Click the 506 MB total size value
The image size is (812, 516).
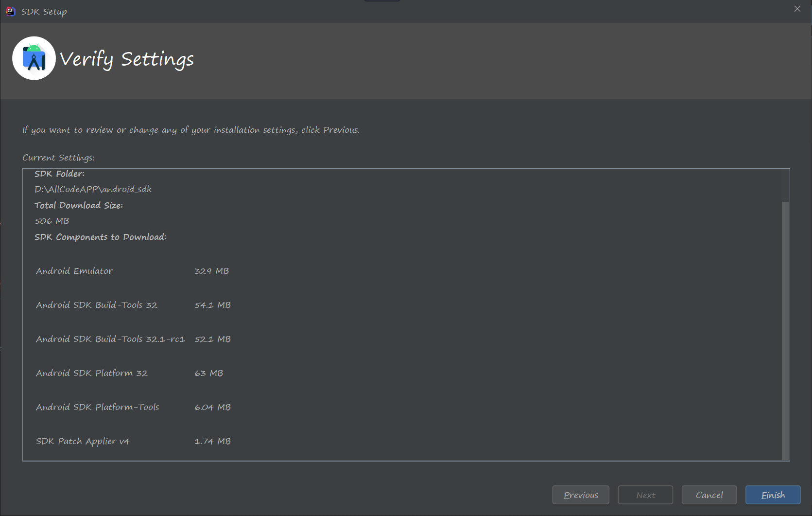click(52, 221)
